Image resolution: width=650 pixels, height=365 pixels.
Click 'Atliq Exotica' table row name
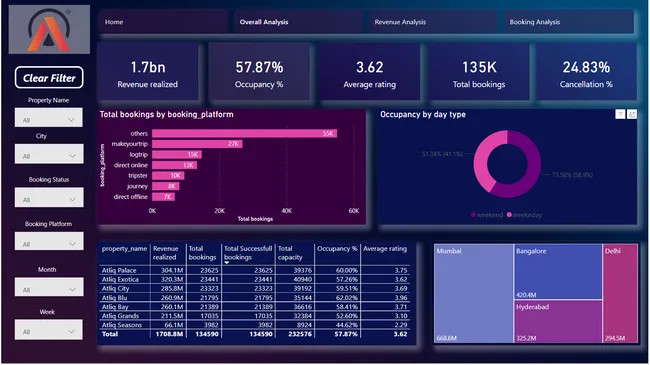(120, 280)
